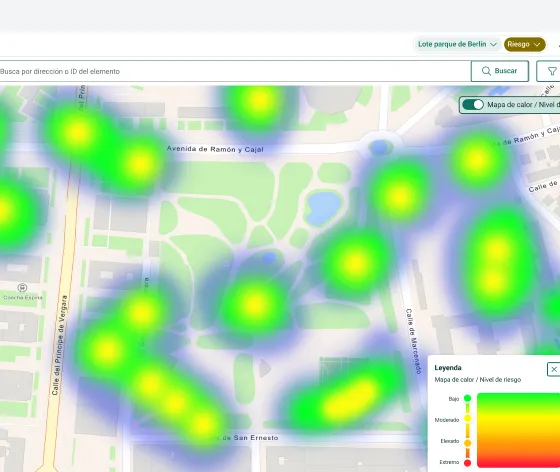Click the red Extremo legend dot
This screenshot has width=560, height=472.
pyautogui.click(x=467, y=463)
